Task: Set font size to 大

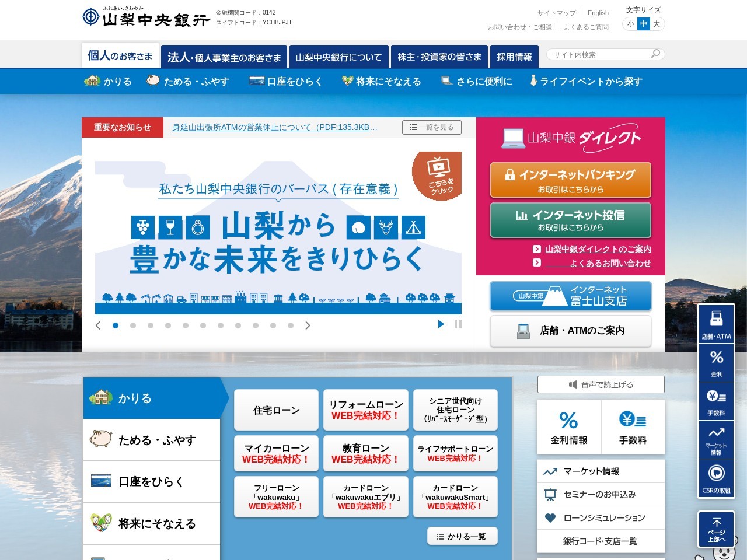Action: (657, 24)
